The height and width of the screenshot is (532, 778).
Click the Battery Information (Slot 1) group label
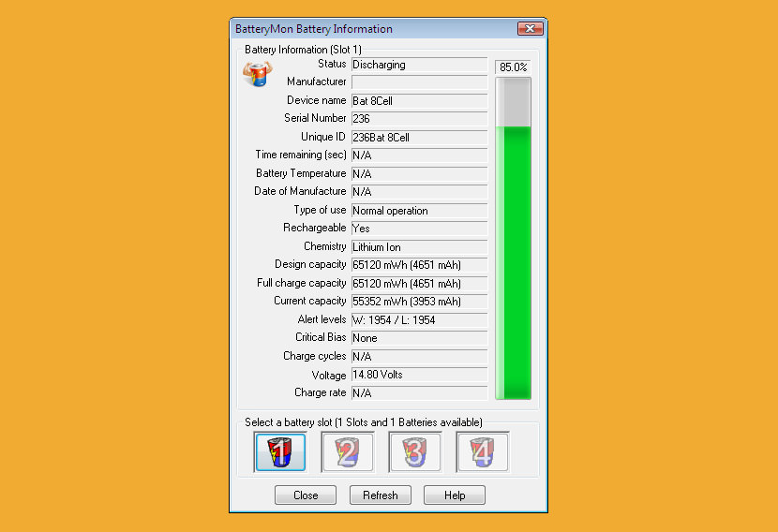point(303,50)
